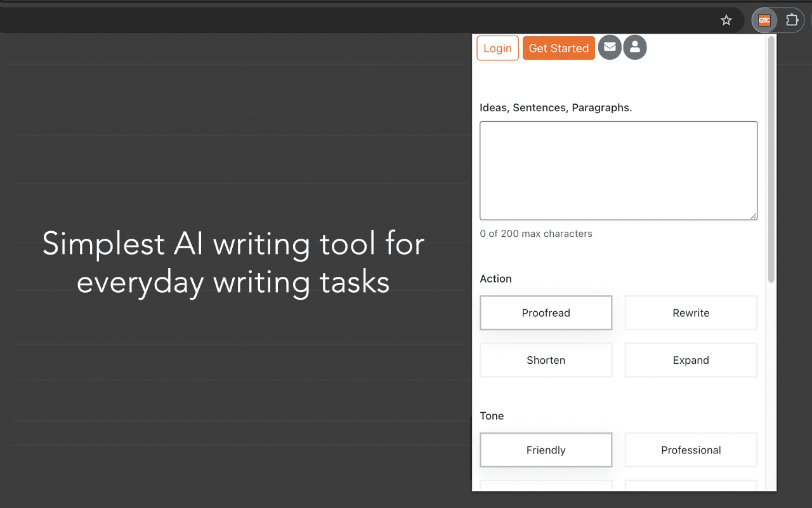
Task: Click the partially visible tone option below Friendly
Action: [x=546, y=486]
